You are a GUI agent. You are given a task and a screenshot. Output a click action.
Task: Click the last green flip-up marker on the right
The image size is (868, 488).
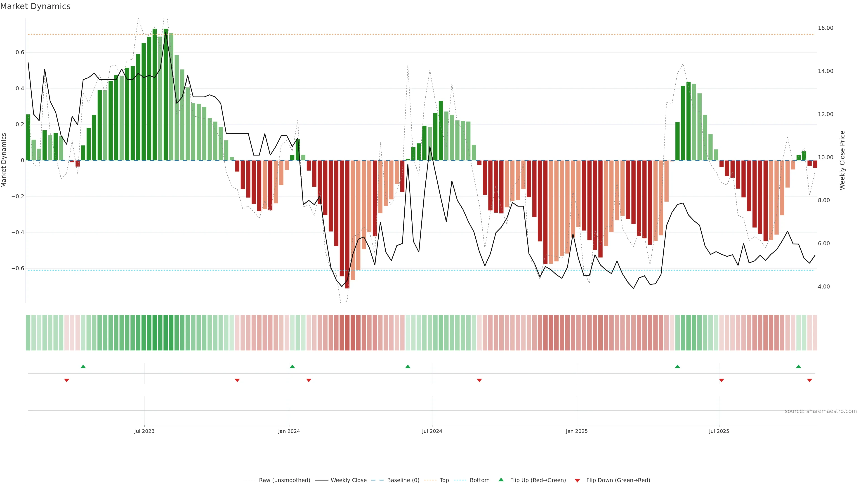click(x=798, y=366)
